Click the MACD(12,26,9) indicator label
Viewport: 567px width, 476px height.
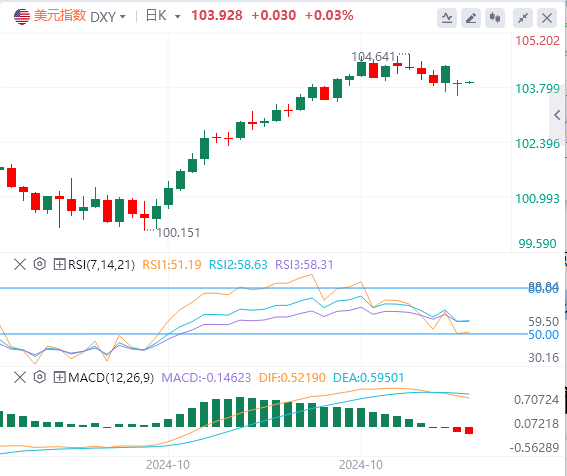[111, 377]
